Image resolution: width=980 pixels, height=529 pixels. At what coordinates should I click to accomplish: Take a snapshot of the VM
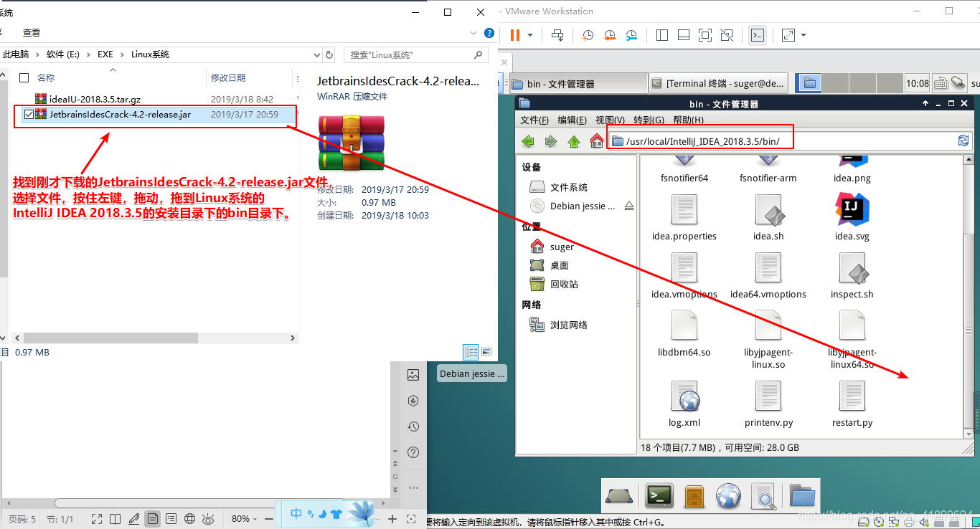point(588,35)
